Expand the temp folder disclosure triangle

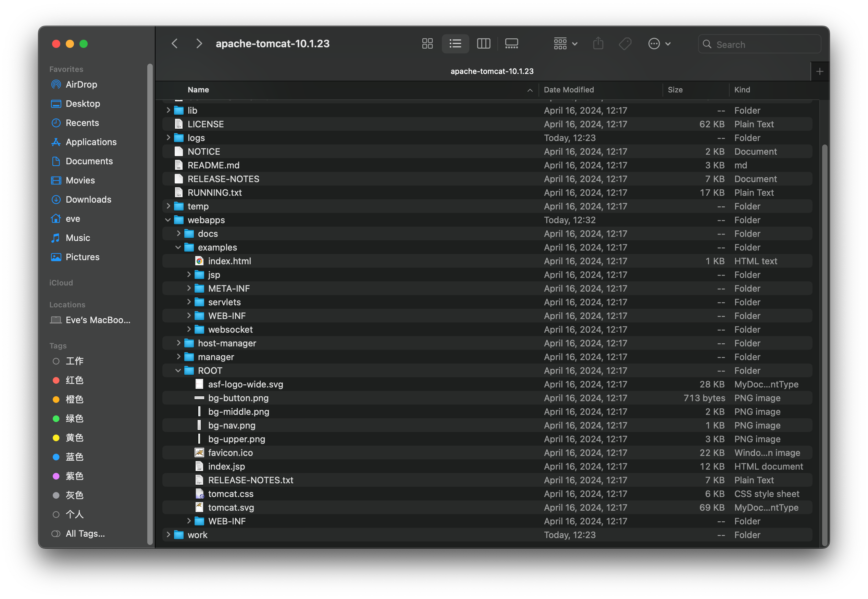168,206
